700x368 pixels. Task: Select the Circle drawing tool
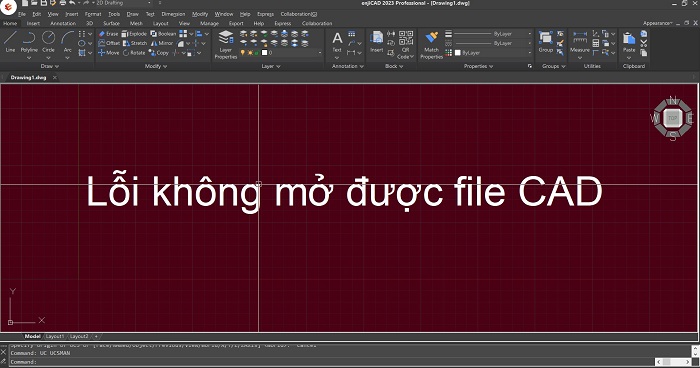[48, 41]
